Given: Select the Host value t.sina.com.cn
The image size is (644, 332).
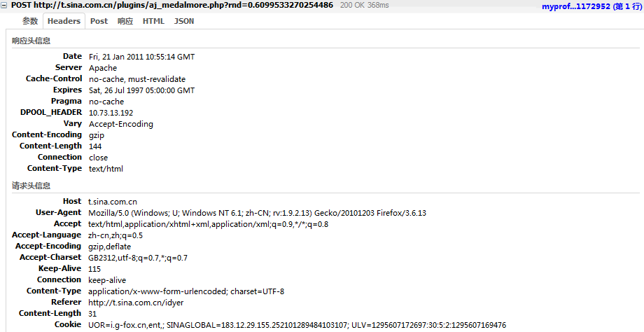Looking at the screenshot, I should point(113,202).
